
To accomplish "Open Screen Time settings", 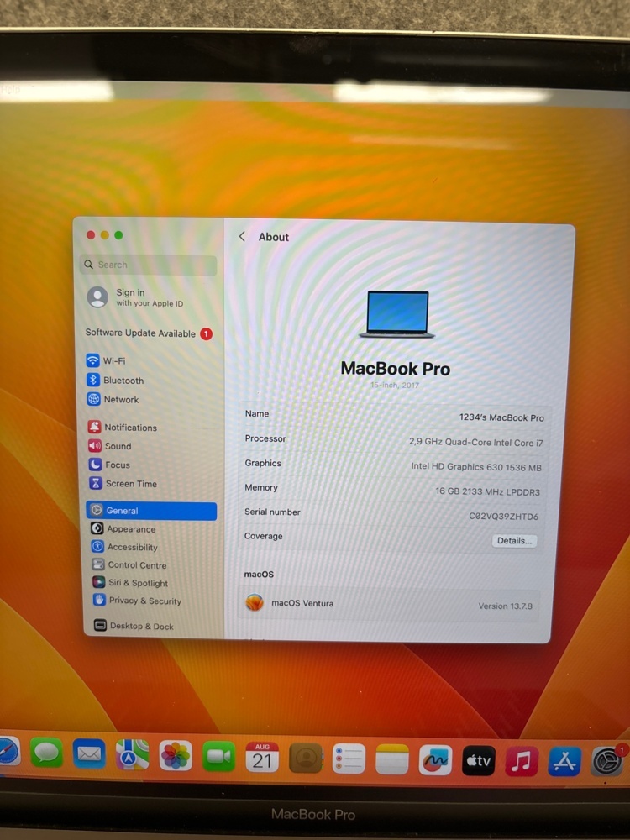I will 123,483.
